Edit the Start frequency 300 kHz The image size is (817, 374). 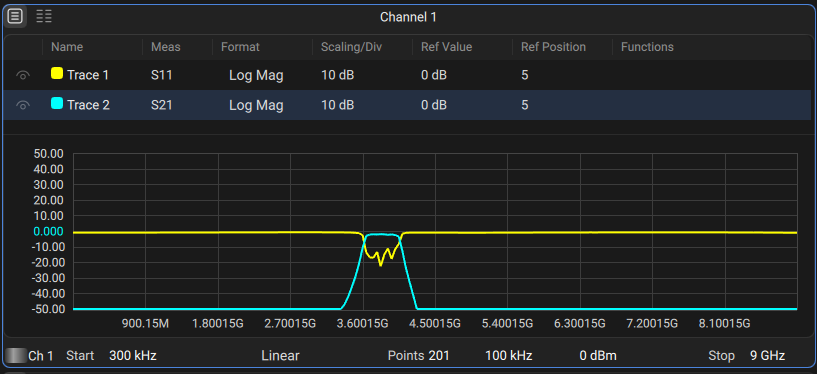pos(132,356)
